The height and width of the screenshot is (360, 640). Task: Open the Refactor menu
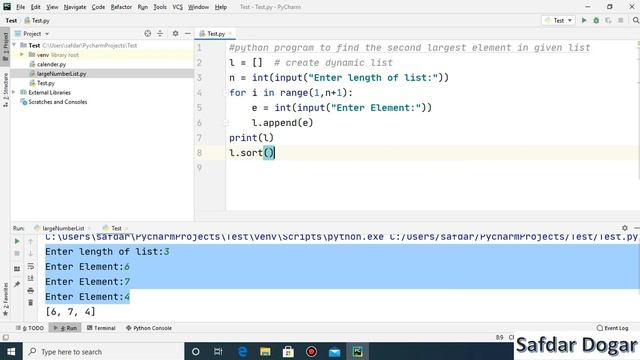click(x=121, y=7)
